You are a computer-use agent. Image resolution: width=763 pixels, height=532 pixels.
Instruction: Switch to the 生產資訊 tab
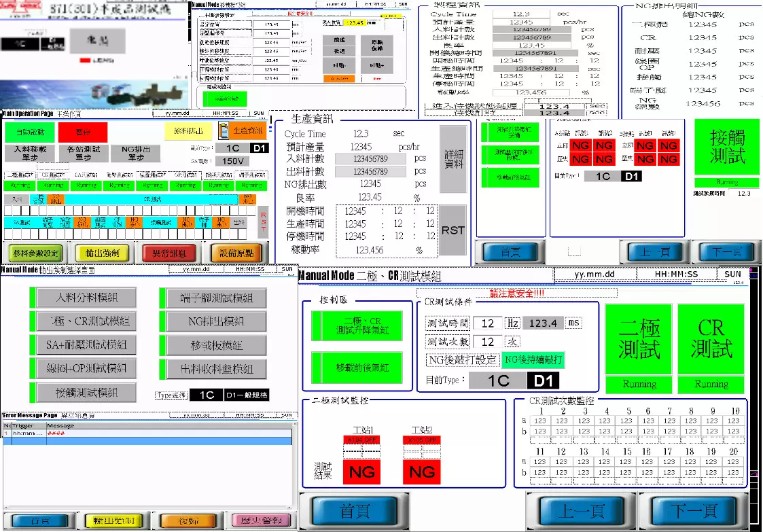pyautogui.click(x=249, y=130)
